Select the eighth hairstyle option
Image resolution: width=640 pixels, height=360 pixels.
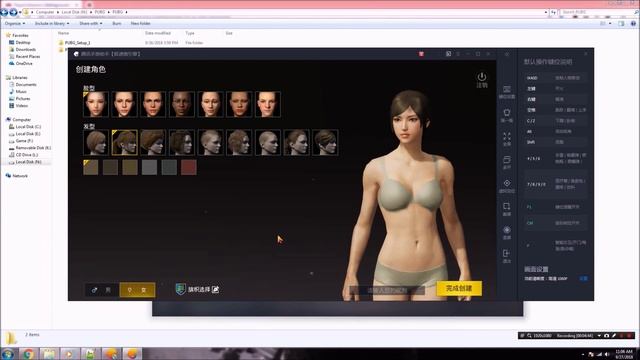click(296, 142)
